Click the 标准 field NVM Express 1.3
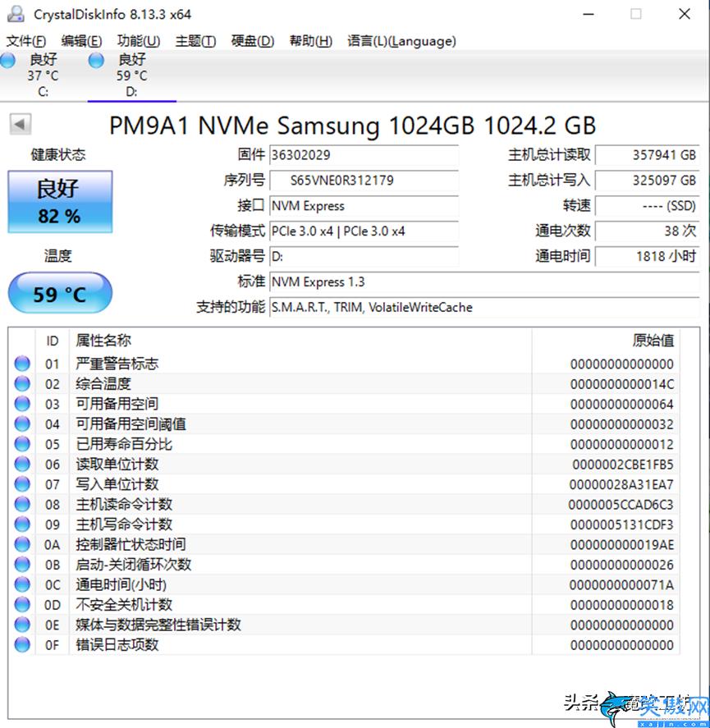The width and height of the screenshot is (710, 728). coord(484,282)
